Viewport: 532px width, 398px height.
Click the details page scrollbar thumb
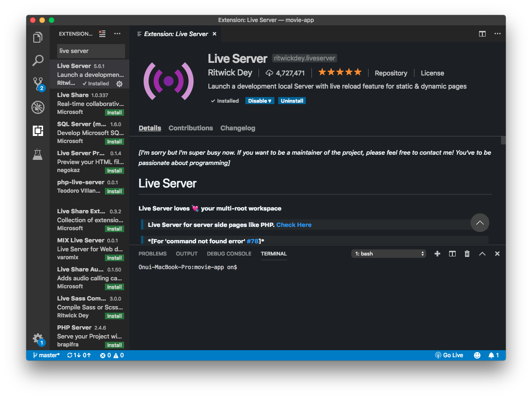(503, 140)
